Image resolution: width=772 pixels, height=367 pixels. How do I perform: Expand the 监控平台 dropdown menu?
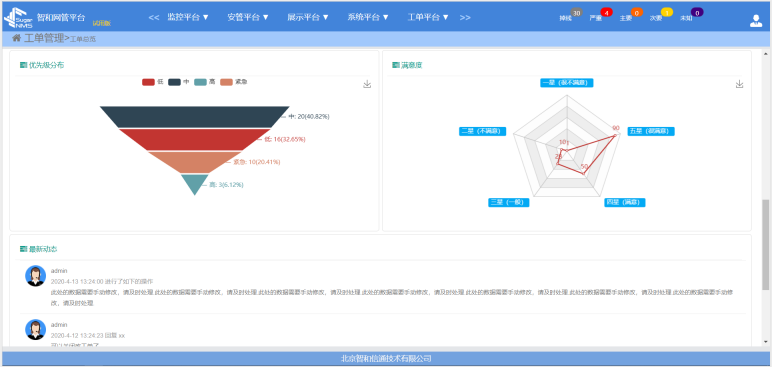click(188, 17)
